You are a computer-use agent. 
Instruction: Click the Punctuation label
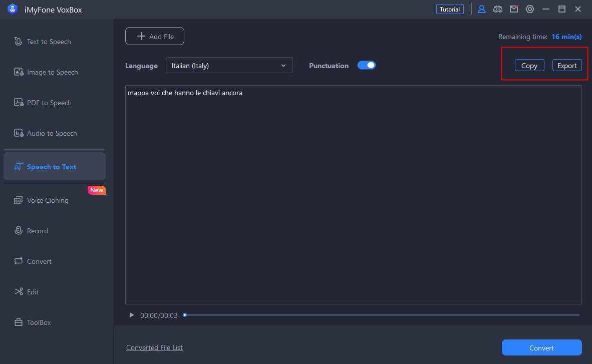[x=329, y=66]
